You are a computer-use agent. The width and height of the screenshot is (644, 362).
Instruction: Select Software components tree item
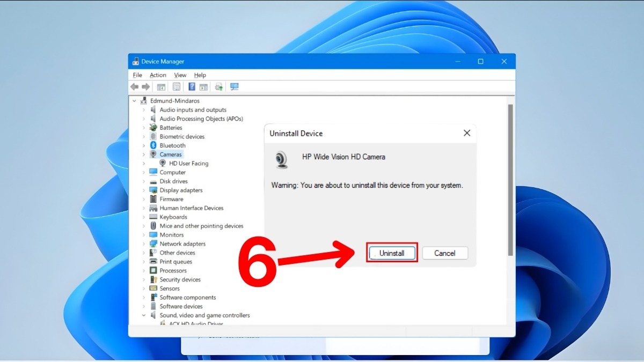pos(188,298)
